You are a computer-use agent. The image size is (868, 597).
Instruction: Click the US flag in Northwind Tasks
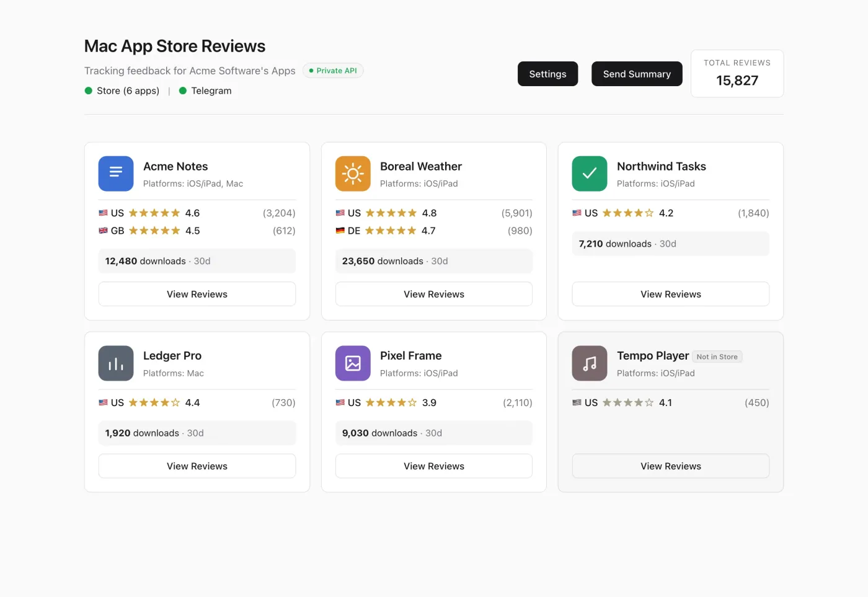tap(577, 213)
